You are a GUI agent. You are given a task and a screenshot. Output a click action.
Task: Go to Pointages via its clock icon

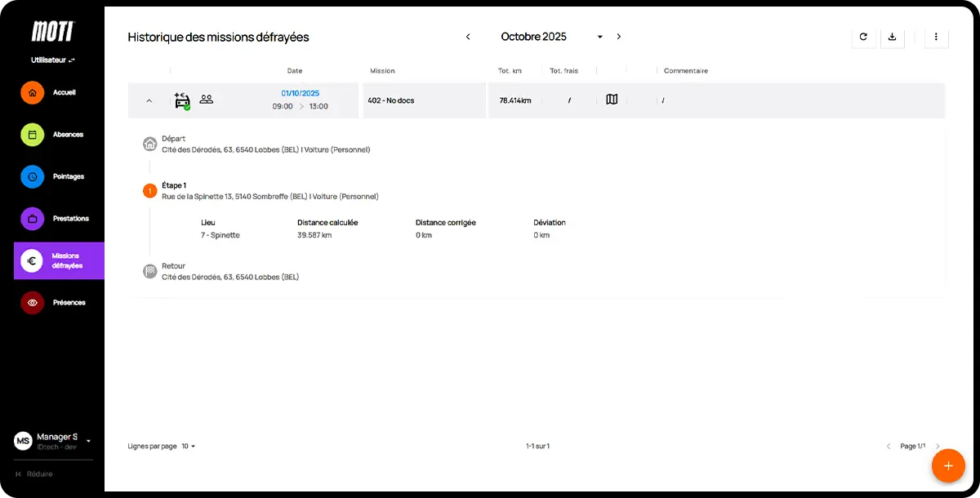tap(32, 176)
